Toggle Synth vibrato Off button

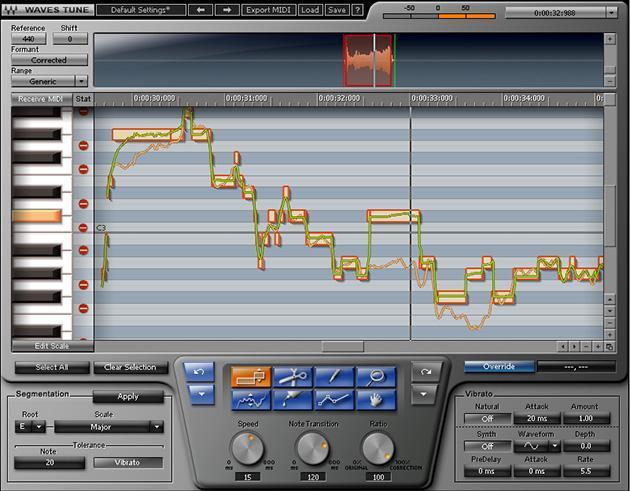click(489, 446)
